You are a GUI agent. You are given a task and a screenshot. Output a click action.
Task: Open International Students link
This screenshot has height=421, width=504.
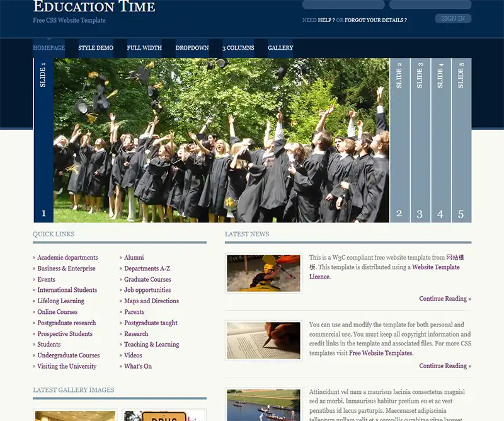(67, 290)
